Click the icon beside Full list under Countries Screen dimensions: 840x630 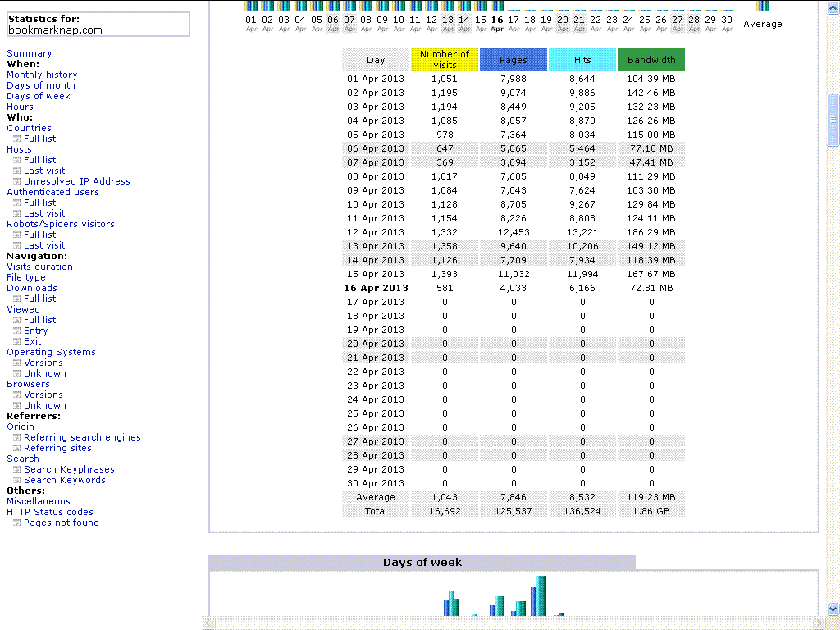(x=16, y=139)
